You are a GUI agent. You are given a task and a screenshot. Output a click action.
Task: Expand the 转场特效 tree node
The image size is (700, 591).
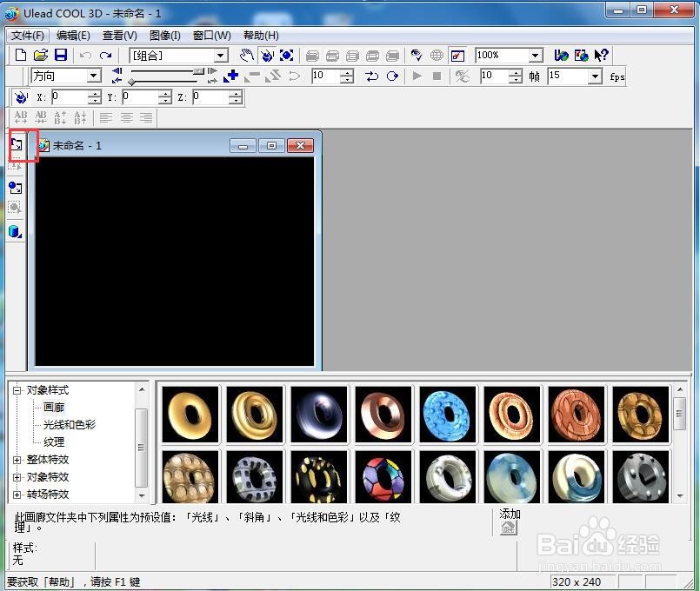17,495
